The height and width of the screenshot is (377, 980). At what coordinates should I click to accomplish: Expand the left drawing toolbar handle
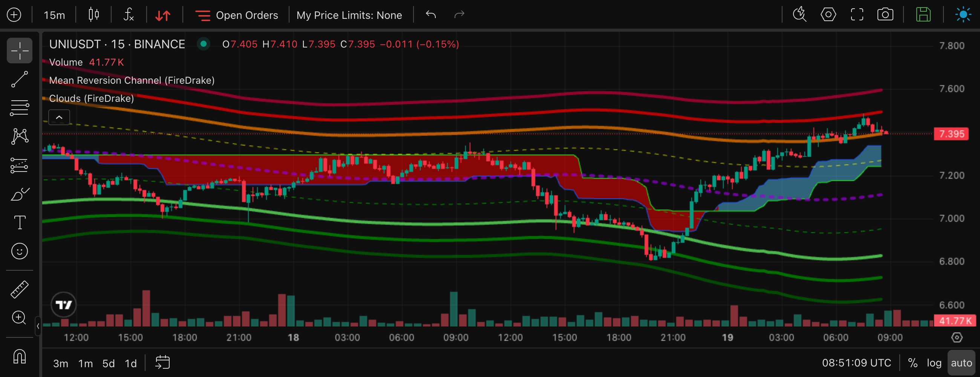coord(38,326)
